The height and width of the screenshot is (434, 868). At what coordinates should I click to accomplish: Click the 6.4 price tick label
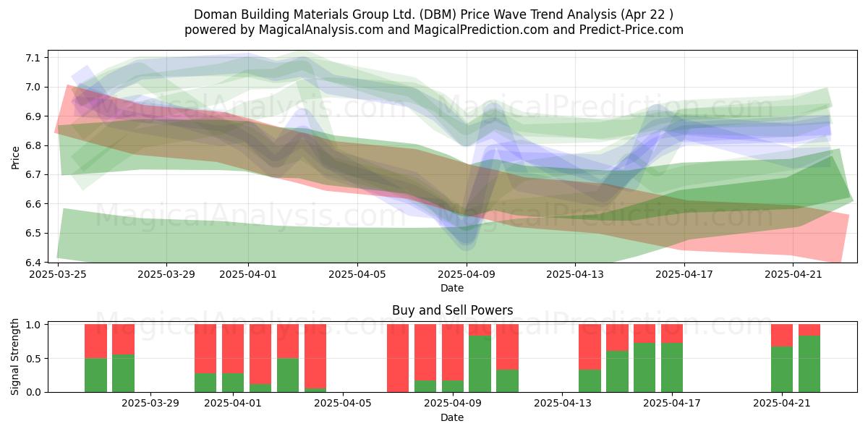[34, 263]
